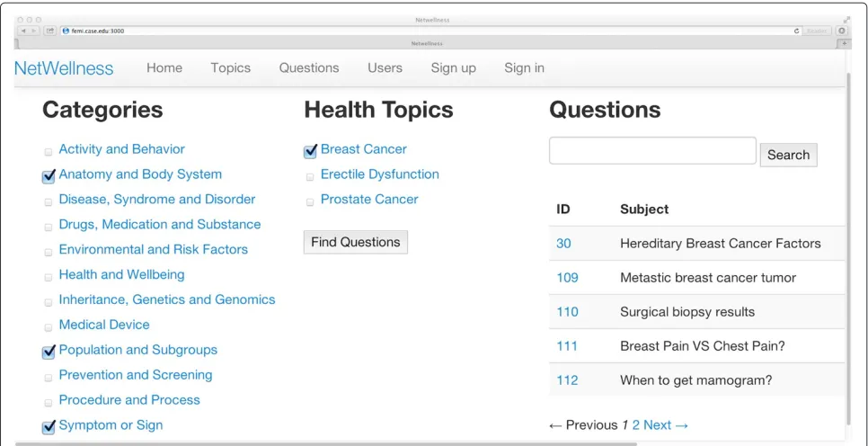
Task: Uncheck the Symptom or Sign checkbox
Action: (x=49, y=426)
